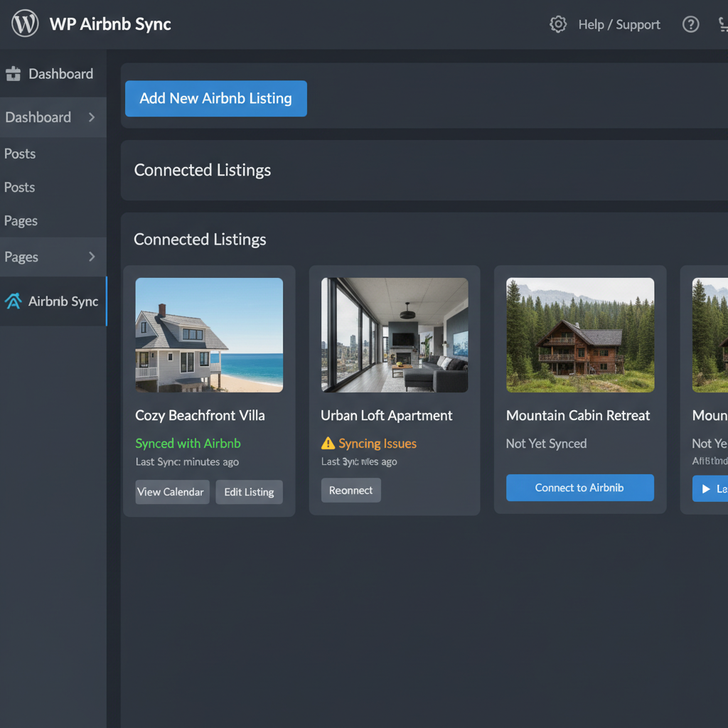Click the Synced with Airbnb status text
728x728 pixels.
(x=188, y=444)
